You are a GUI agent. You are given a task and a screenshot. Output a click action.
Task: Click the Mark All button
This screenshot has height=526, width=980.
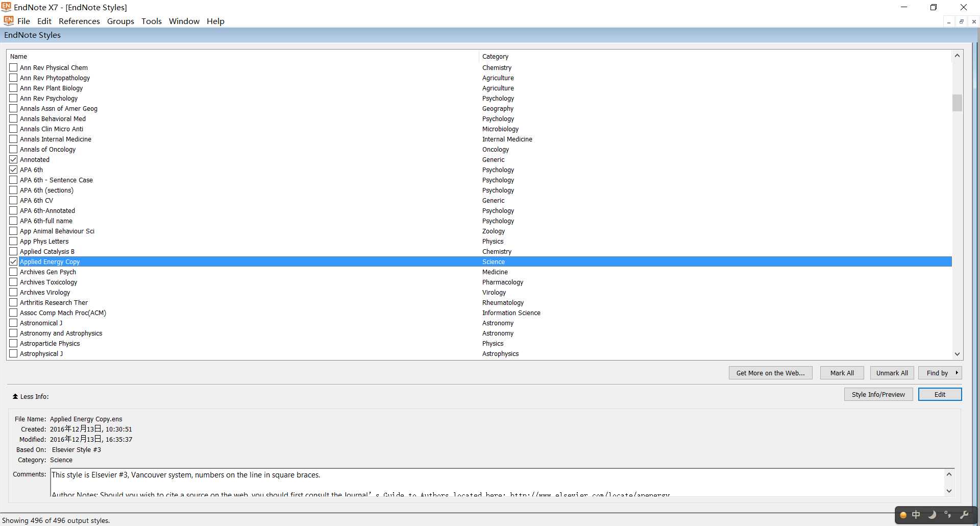click(x=842, y=373)
